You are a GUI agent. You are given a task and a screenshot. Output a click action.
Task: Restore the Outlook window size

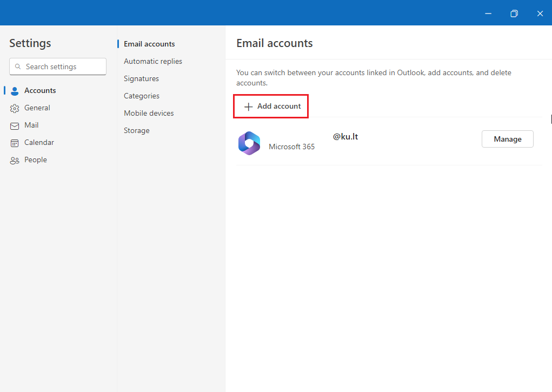pos(514,13)
